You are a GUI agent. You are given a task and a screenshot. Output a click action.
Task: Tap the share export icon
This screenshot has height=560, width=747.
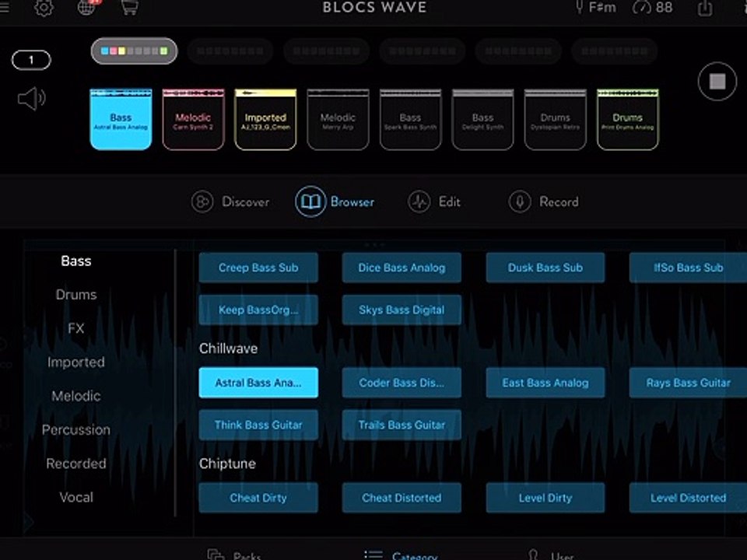(x=705, y=8)
